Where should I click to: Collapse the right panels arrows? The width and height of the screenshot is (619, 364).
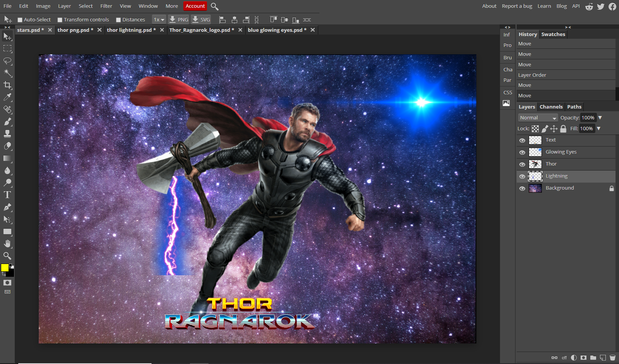point(568,27)
